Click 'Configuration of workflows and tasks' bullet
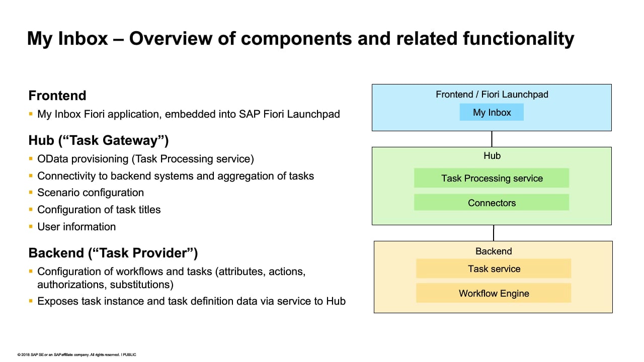 coord(172,278)
